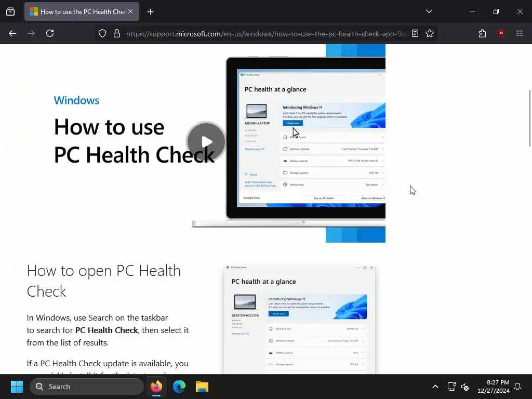Click the page vertical scrollbar thumb

coord(529,118)
